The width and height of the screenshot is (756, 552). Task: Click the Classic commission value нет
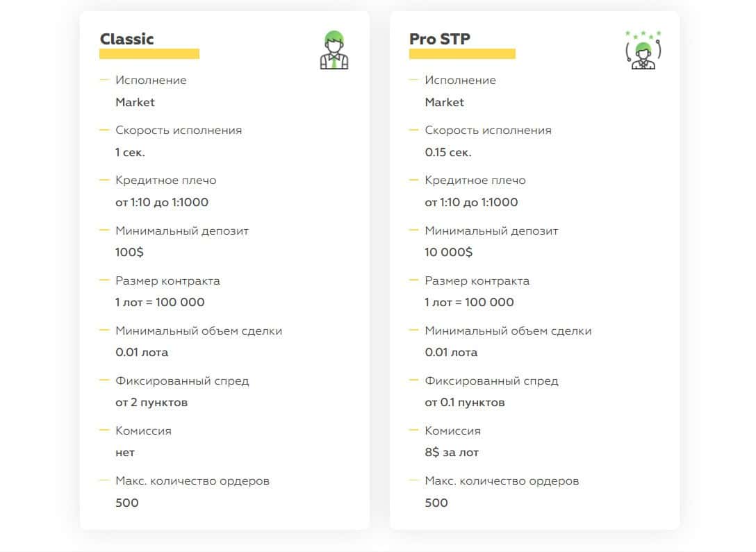click(x=125, y=452)
